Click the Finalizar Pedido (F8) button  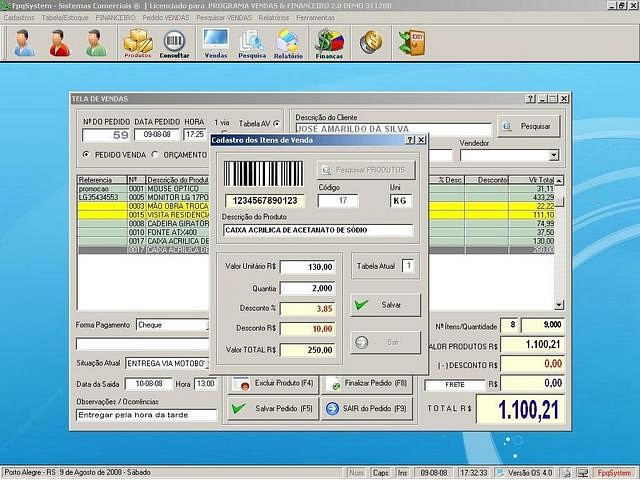point(367,383)
